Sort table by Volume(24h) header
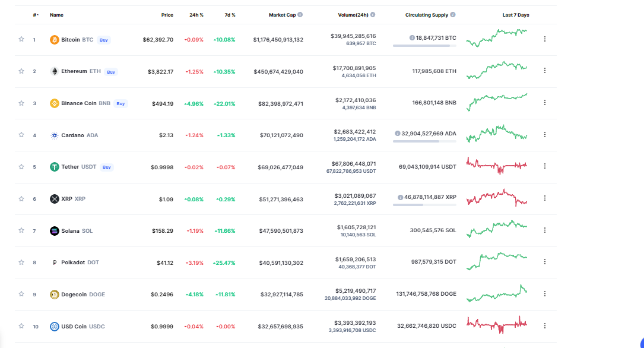 (353, 15)
